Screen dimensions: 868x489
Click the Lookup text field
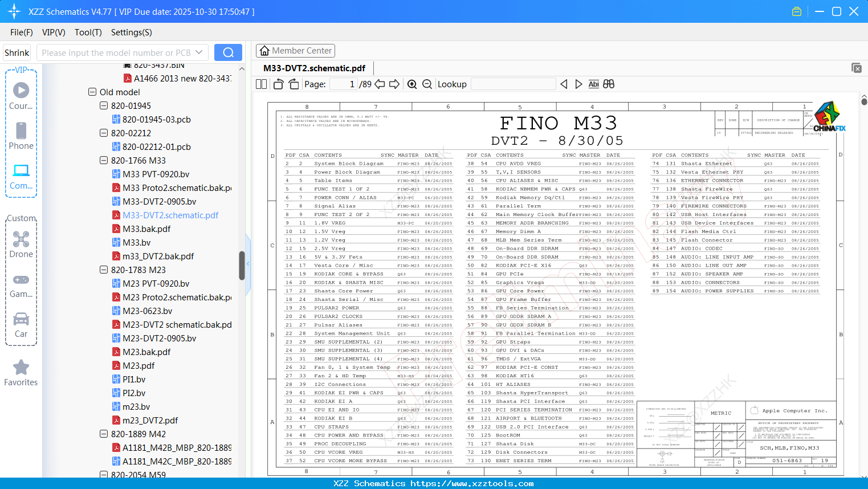(x=513, y=84)
